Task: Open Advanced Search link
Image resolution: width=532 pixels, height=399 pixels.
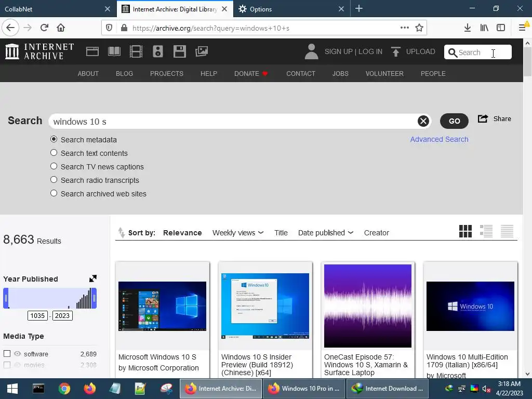Action: [x=439, y=139]
